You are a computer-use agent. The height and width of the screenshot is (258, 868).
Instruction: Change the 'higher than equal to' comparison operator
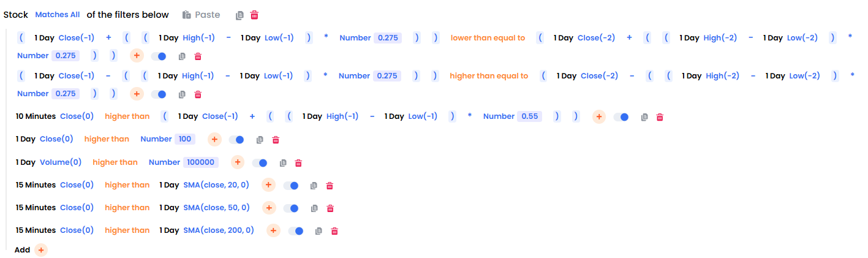pyautogui.click(x=489, y=76)
